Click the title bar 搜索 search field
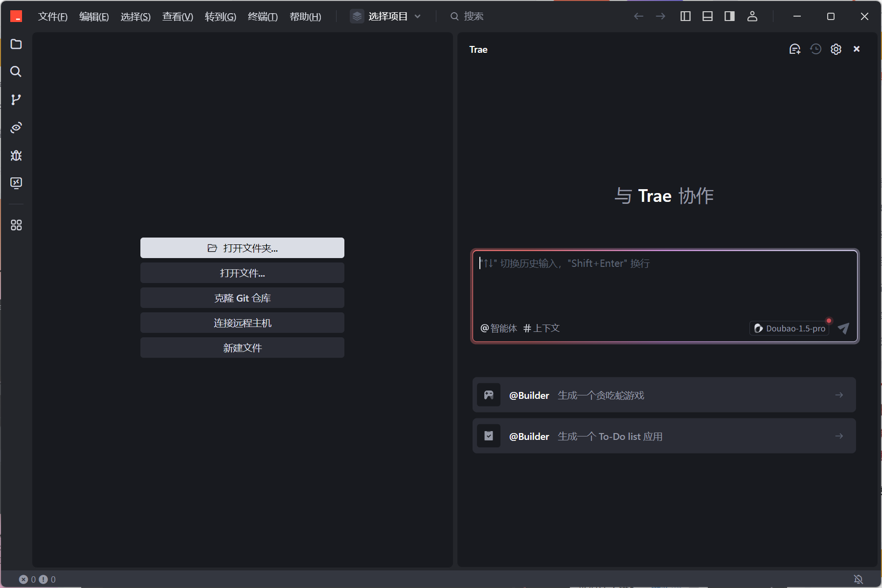The width and height of the screenshot is (882, 588). [x=467, y=17]
